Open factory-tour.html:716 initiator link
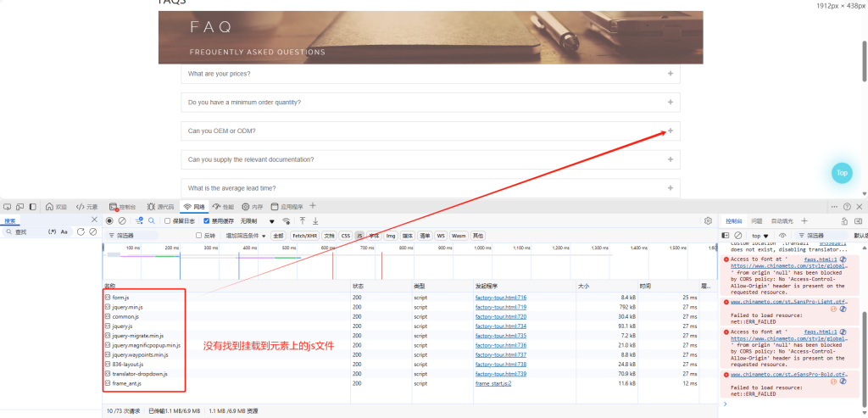 [x=500, y=298]
